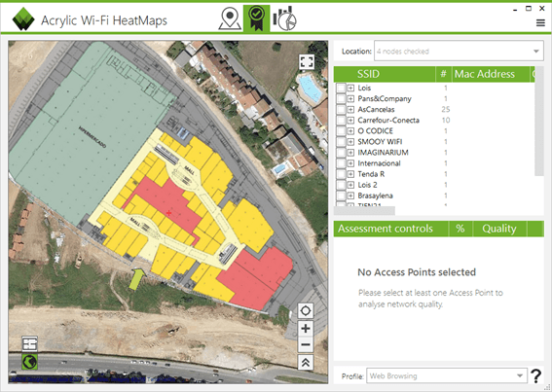552x392 pixels.
Task: Expand the Lois tree node
Action: pyautogui.click(x=350, y=88)
